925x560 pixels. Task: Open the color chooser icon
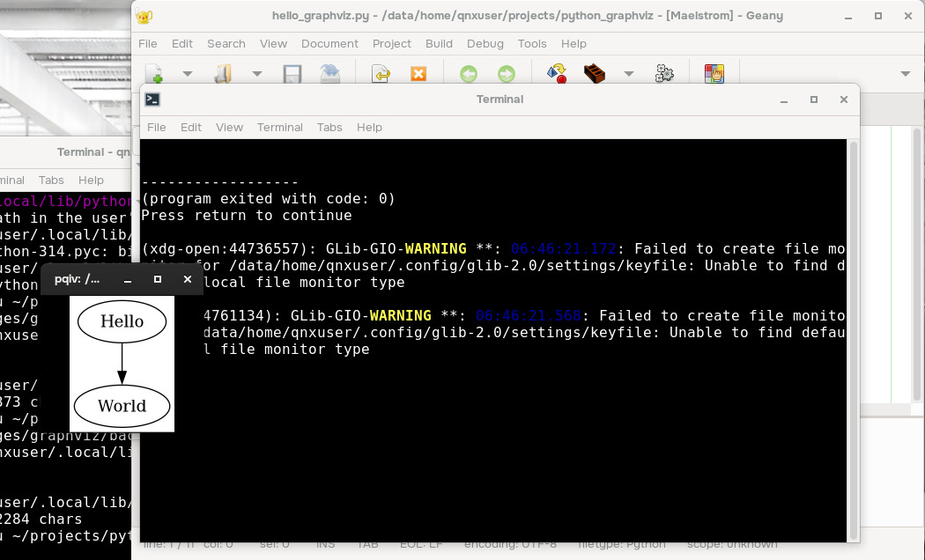(x=714, y=74)
